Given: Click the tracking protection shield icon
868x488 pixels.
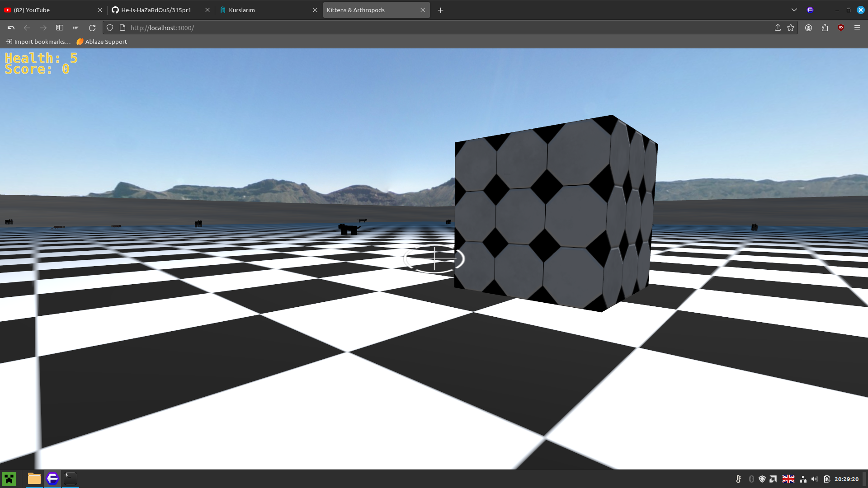Looking at the screenshot, I should pyautogui.click(x=110, y=28).
